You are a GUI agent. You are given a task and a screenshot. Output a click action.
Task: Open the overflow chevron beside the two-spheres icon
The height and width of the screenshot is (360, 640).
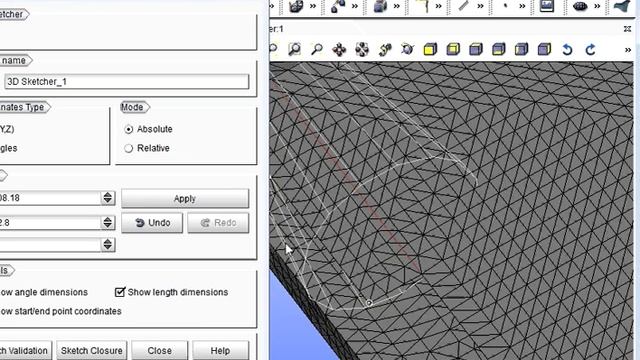(x=355, y=6)
